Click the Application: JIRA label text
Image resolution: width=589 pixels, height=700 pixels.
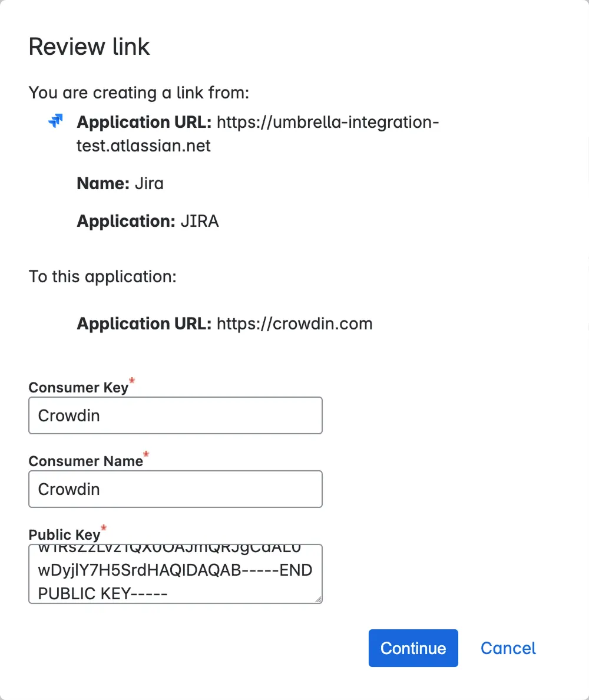[x=147, y=221]
